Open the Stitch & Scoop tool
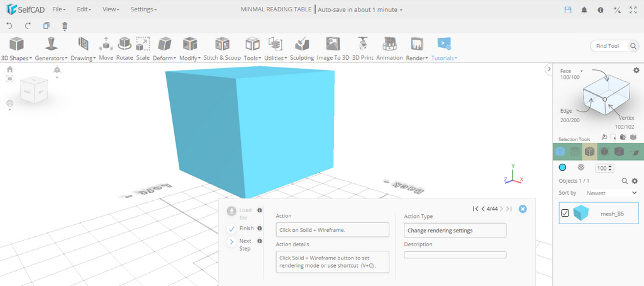Screen dimensions: 644x286 (x=222, y=49)
